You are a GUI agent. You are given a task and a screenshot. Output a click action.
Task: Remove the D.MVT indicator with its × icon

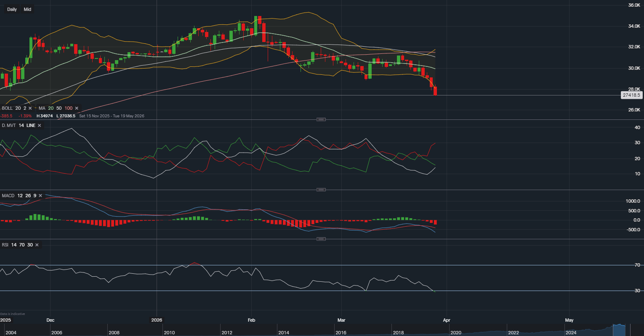38,125
